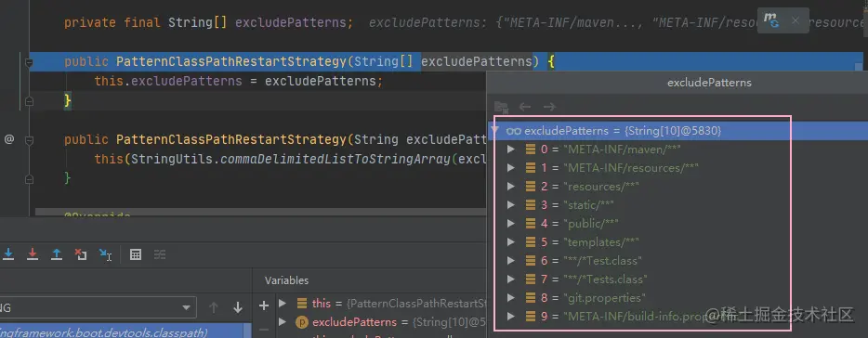Click the Force Step Into red arrow icon
Screen dimensions: 868x338
(x=33, y=253)
